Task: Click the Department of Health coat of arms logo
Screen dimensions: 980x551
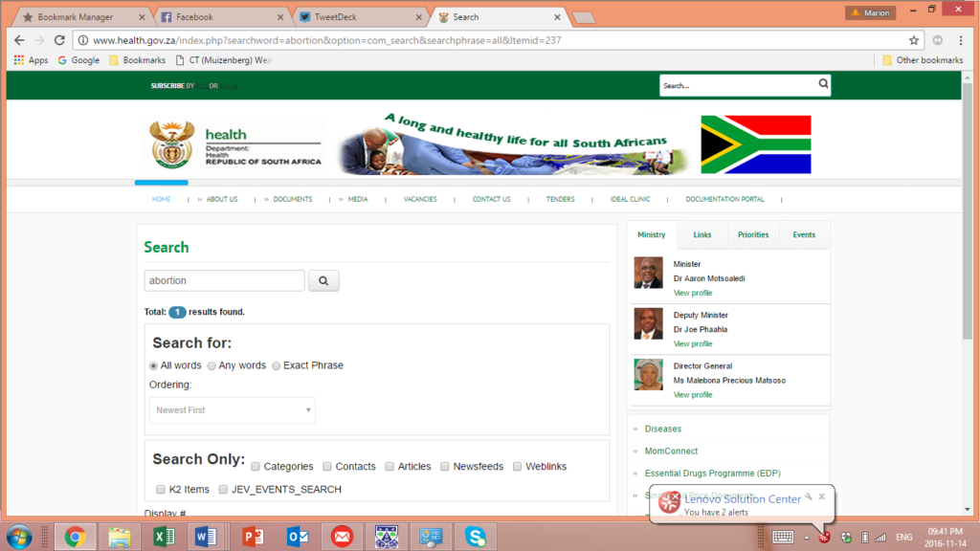Action: click(172, 144)
